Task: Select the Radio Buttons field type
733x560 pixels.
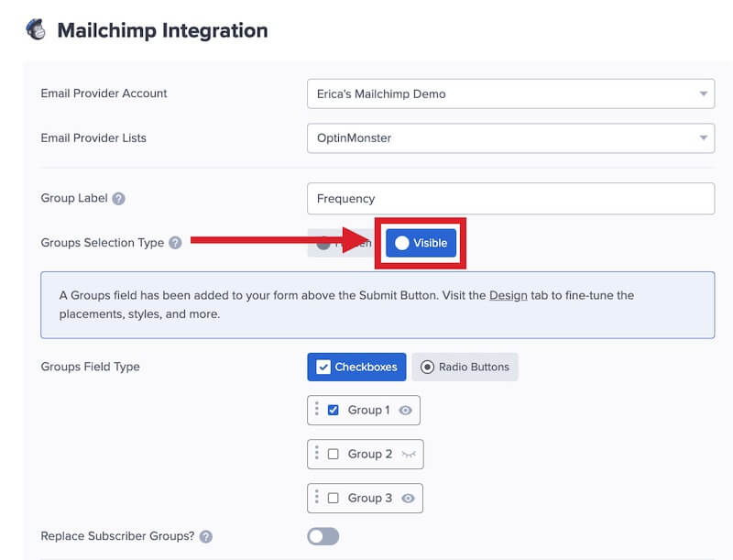Action: coord(467,367)
